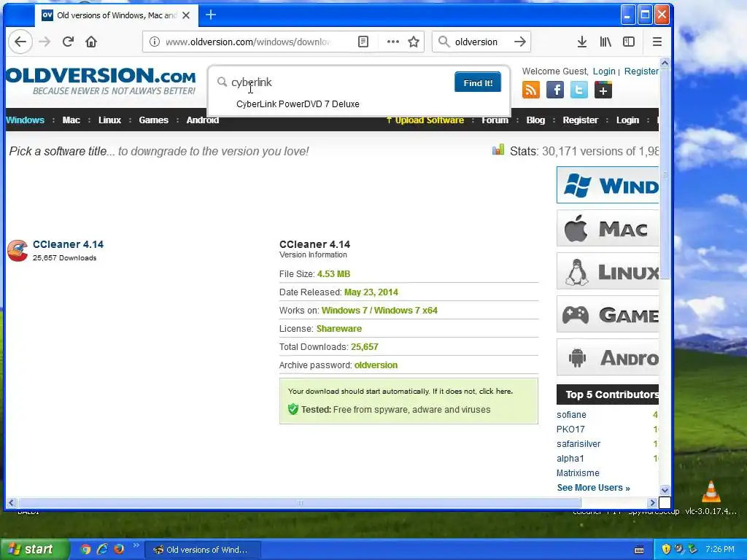Launch Internet Explorer from quick launch
This screenshot has width=747, height=560.
pyautogui.click(x=102, y=549)
